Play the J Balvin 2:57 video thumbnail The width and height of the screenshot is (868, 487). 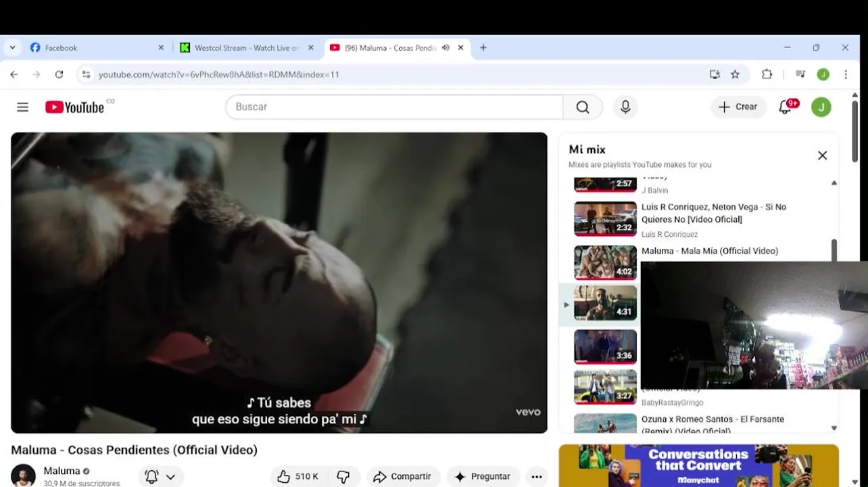pos(605,184)
